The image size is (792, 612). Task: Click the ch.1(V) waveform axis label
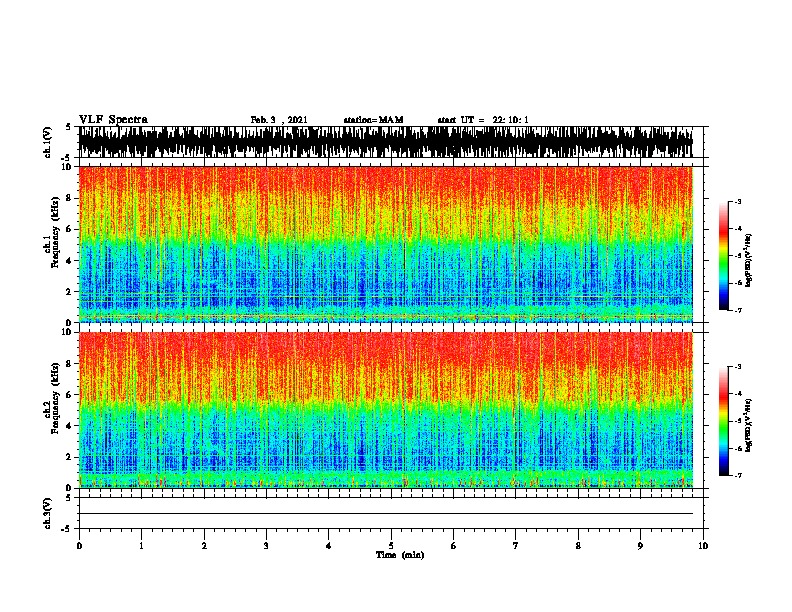[x=47, y=142]
